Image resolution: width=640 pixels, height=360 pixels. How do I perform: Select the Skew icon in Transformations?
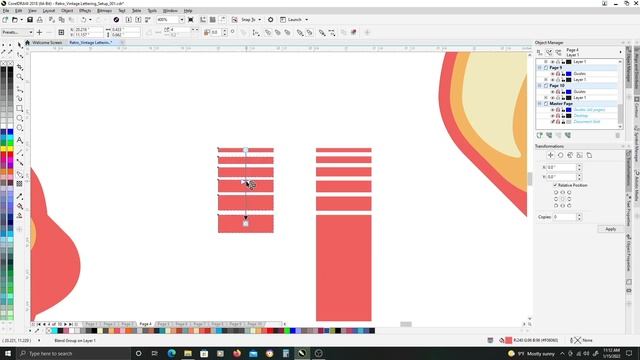pos(589,155)
